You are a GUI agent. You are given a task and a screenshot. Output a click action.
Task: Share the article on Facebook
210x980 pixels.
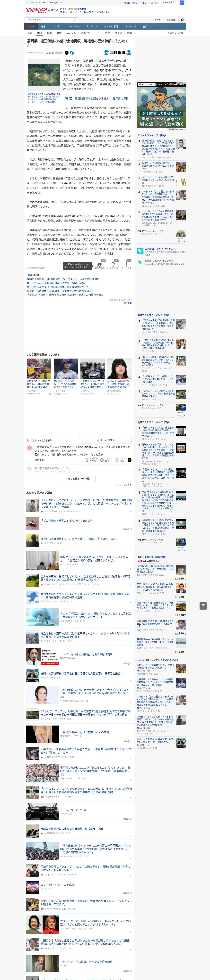click(72, 53)
